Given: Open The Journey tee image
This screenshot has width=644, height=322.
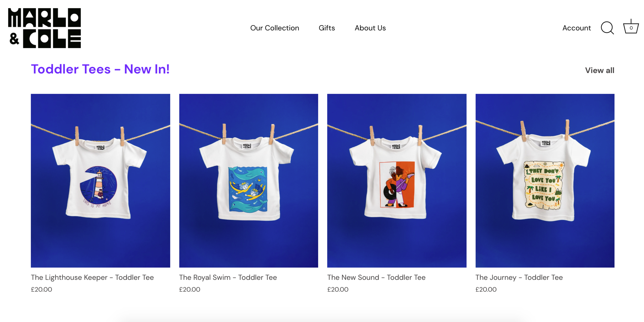Looking at the screenshot, I should tap(545, 180).
